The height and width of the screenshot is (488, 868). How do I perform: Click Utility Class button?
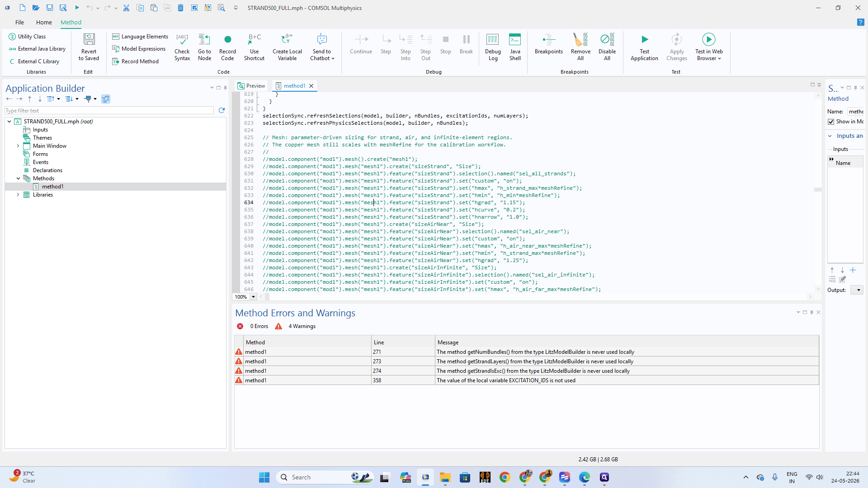[28, 37]
